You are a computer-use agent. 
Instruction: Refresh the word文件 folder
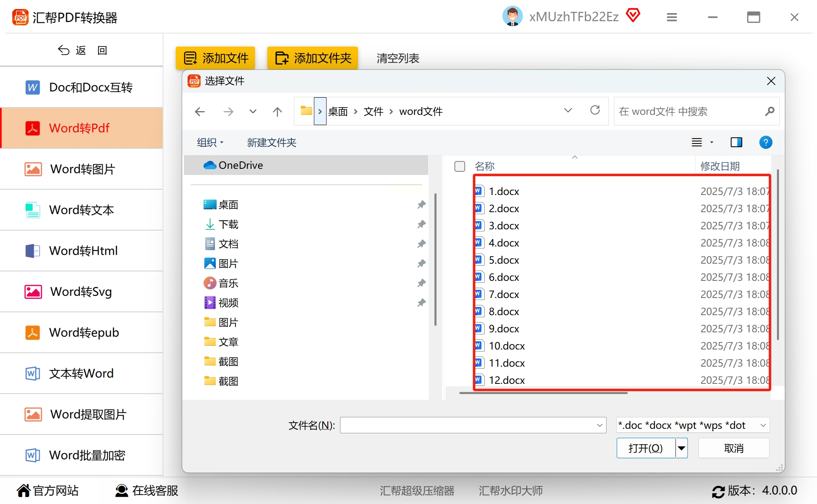coord(595,110)
